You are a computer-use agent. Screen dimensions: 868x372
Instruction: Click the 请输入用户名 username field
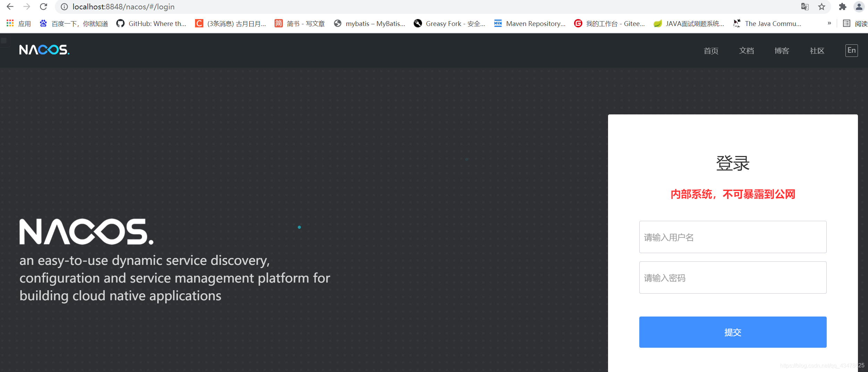[x=733, y=237]
